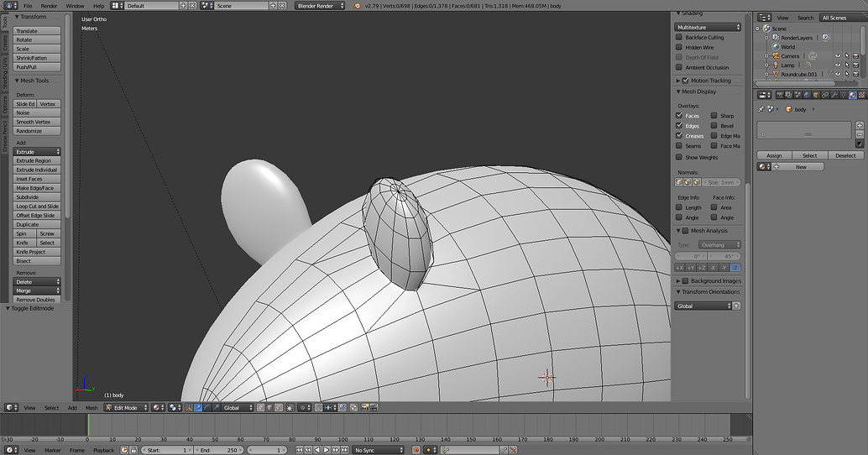Open the Constraints chain-link tab icon
This screenshot has width=868, height=455.
(825, 95)
